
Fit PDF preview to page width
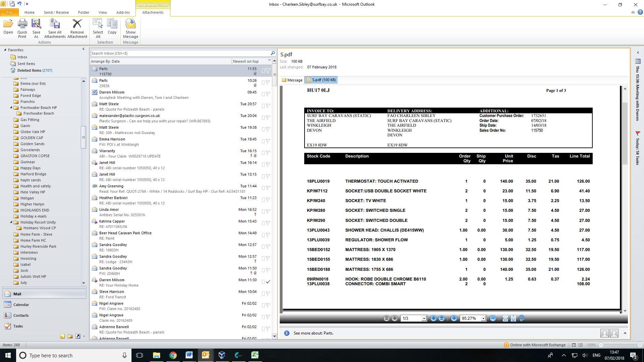(505, 318)
